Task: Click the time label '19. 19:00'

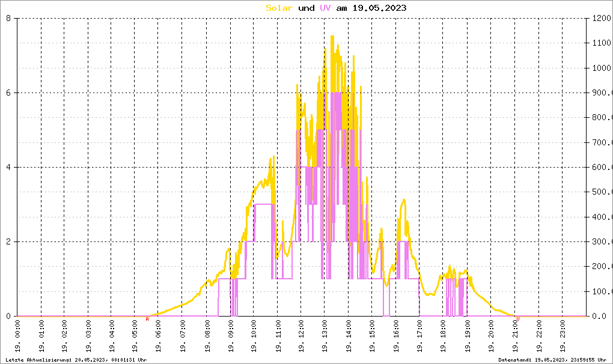Action: [x=468, y=336]
